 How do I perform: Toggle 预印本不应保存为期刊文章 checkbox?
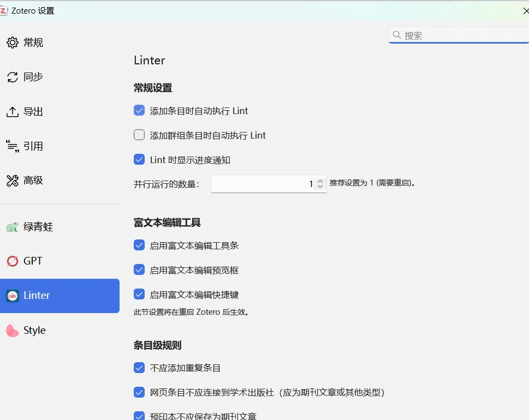click(x=139, y=416)
